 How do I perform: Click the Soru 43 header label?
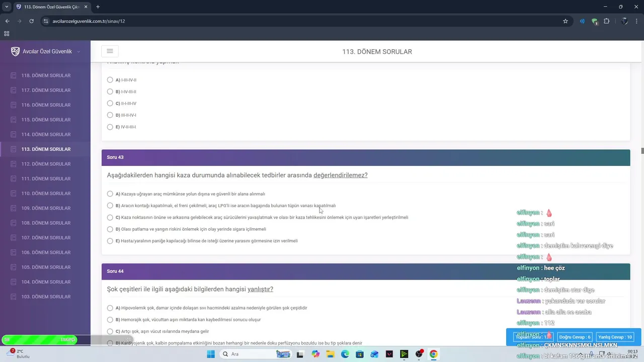[115, 157]
